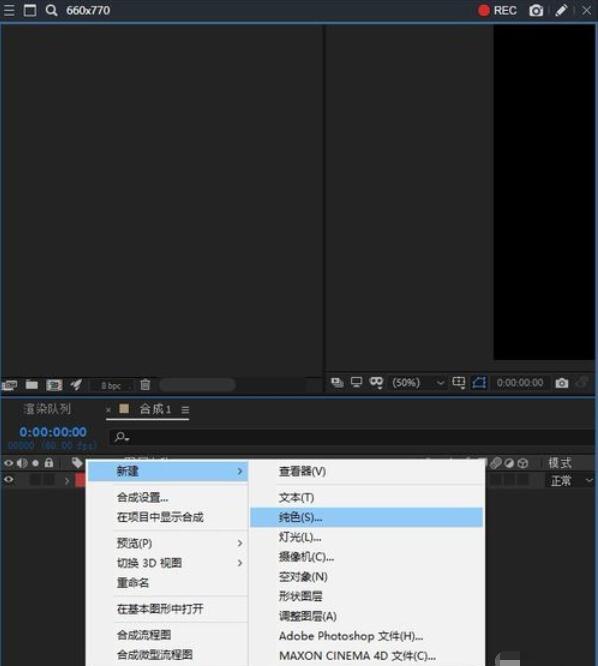Click the adjustment layer column header icon
This screenshot has width=598, height=666.
(x=509, y=463)
